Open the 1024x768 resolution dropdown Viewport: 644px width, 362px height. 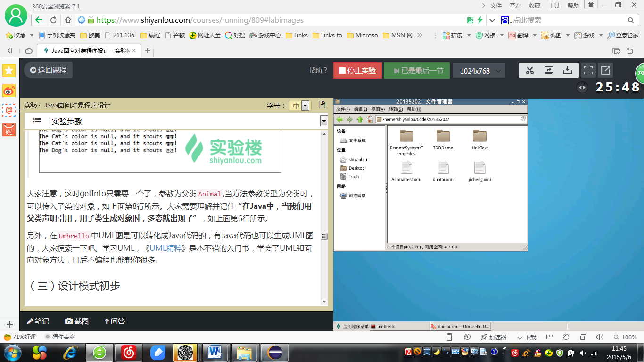point(479,71)
